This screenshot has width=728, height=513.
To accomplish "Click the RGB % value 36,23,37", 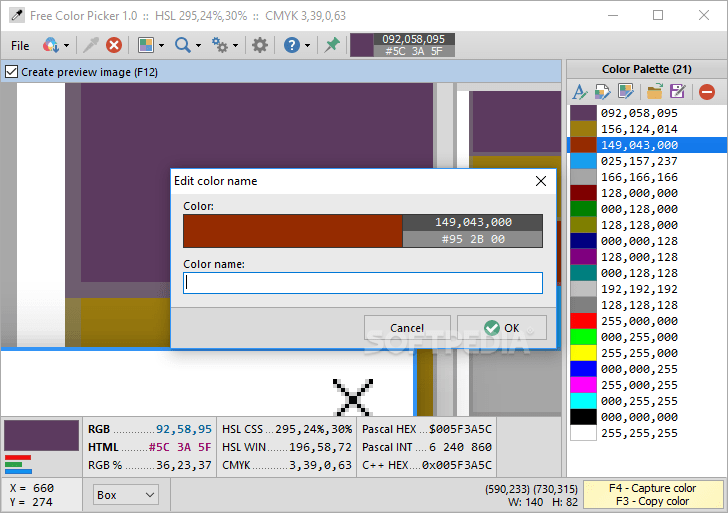I will tap(184, 465).
